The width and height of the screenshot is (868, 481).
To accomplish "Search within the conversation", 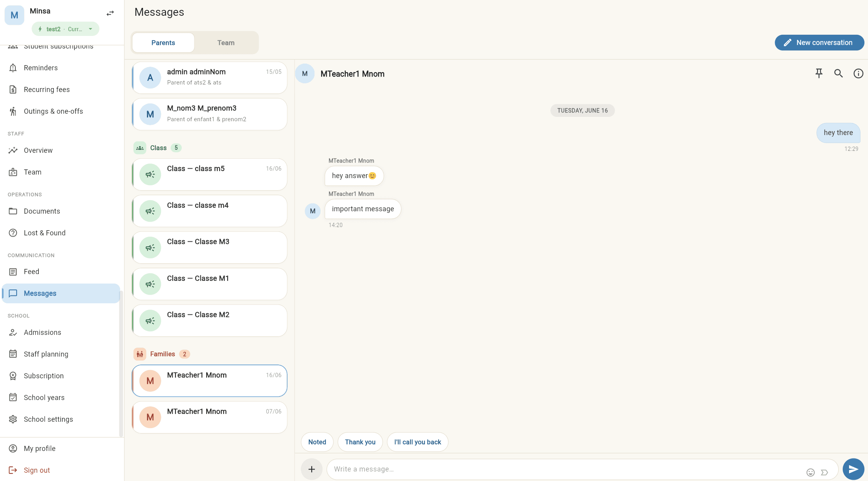I will (838, 73).
